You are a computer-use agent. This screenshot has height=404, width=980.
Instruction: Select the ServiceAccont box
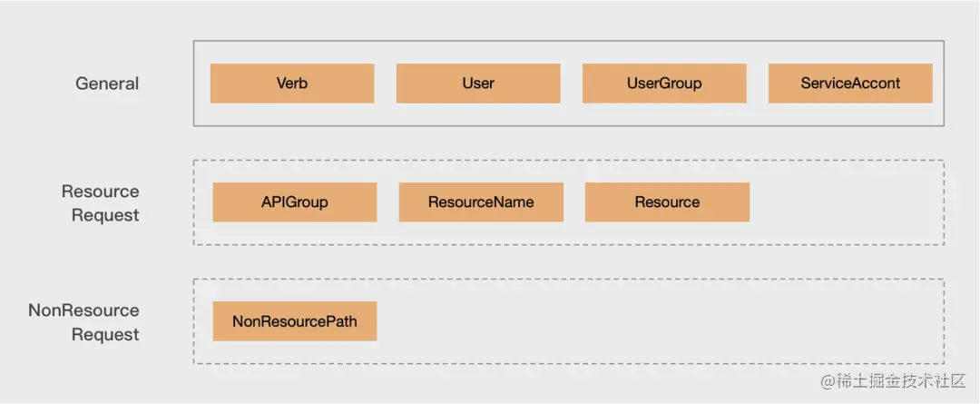(x=850, y=84)
